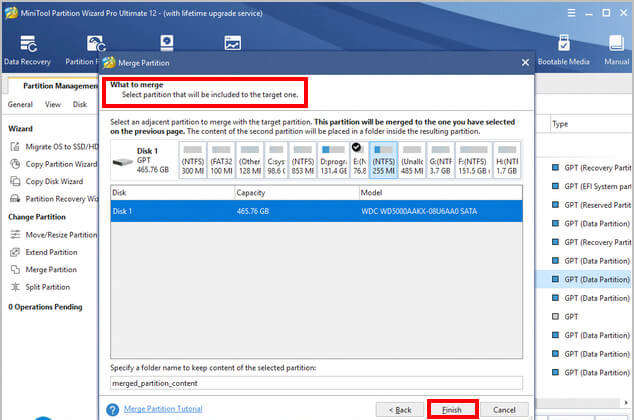
Task: Click the Back button
Action: click(400, 409)
